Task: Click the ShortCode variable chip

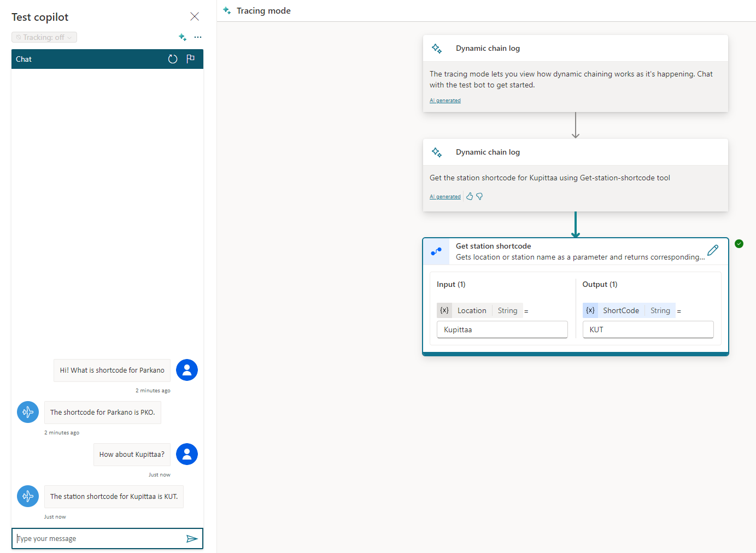Action: coord(620,310)
